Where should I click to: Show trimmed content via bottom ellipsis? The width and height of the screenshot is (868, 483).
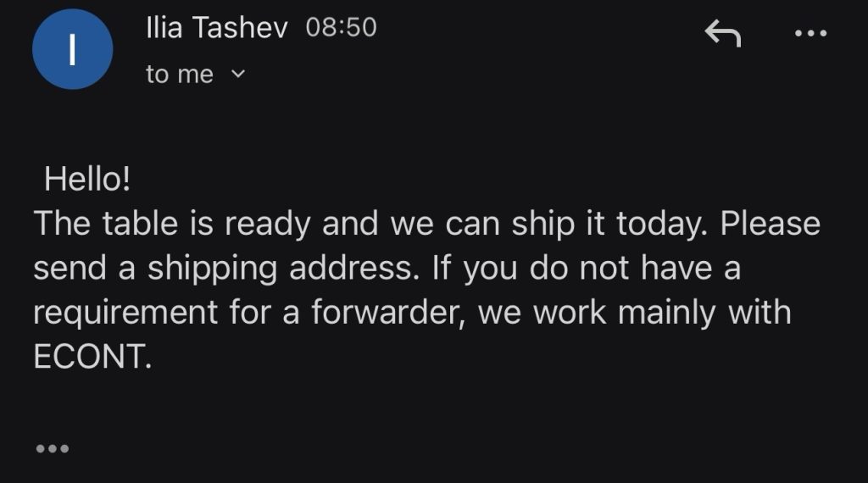click(52, 448)
